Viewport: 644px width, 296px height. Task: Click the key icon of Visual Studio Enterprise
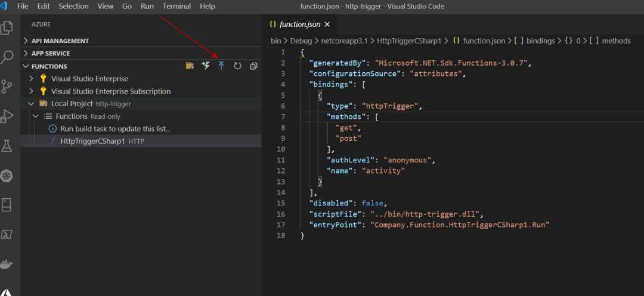pyautogui.click(x=43, y=79)
